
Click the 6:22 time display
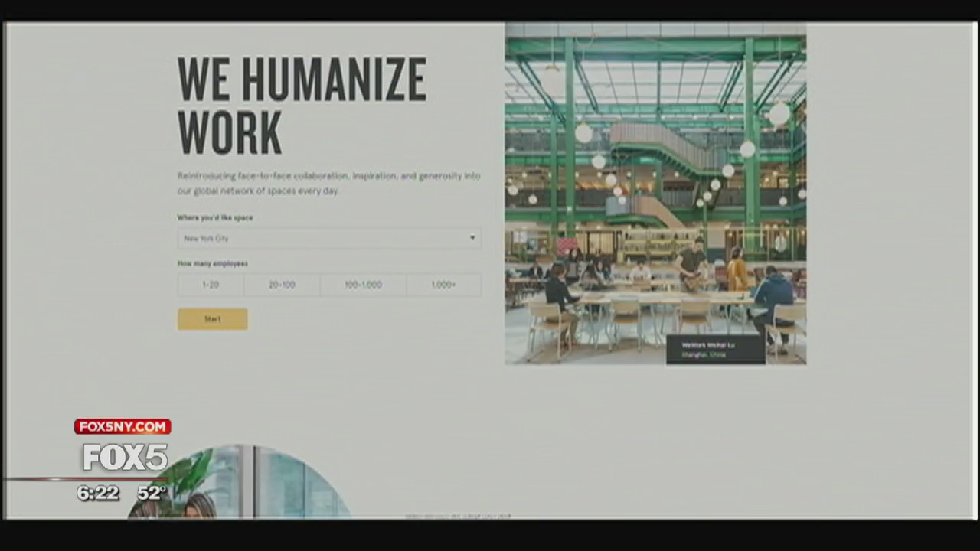tap(98, 494)
